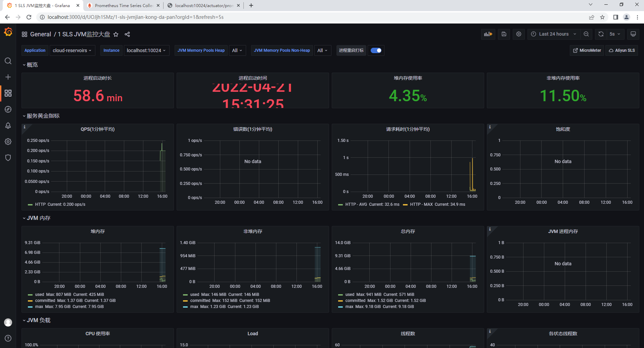Open user profile avatar in sidebar
The width and height of the screenshot is (644, 348).
pos(8,322)
